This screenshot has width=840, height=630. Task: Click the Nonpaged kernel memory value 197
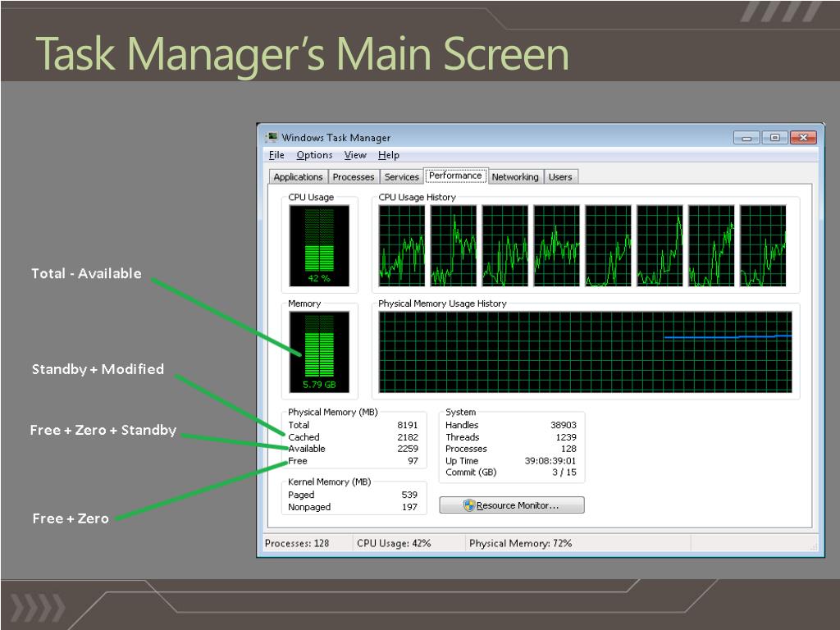(409, 507)
